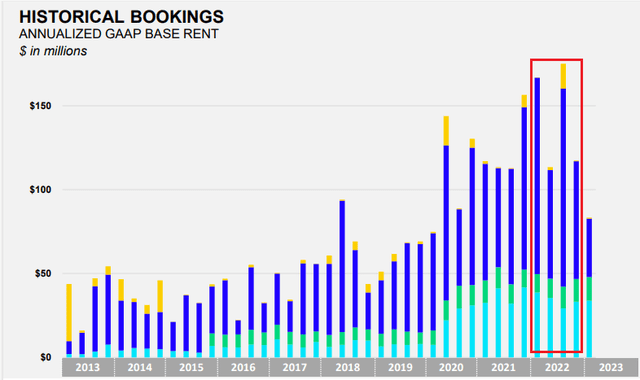
Task: Select the "$100" y-axis label
Action: [40, 190]
